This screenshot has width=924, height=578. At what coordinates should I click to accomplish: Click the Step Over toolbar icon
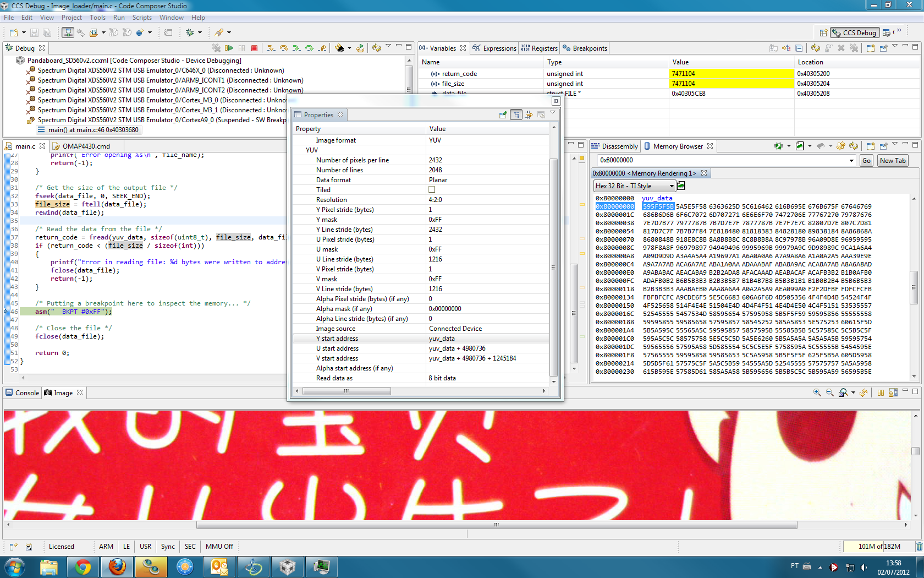(284, 48)
